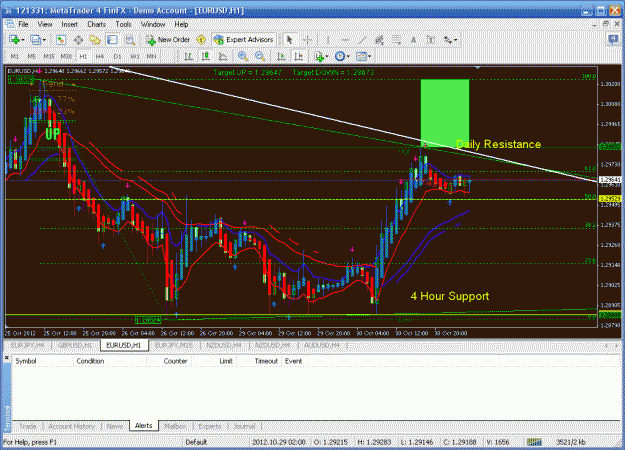This screenshot has width=625, height=450.
Task: Open the Help menu
Action: (181, 24)
